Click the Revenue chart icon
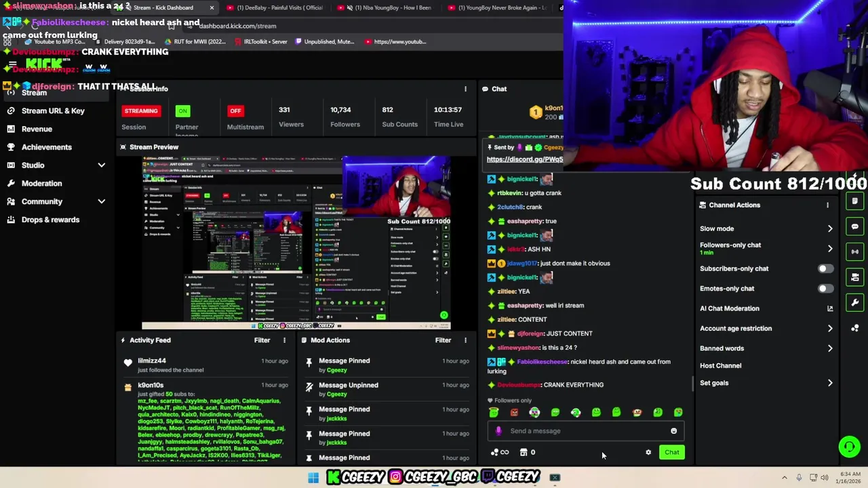 pyautogui.click(x=11, y=129)
